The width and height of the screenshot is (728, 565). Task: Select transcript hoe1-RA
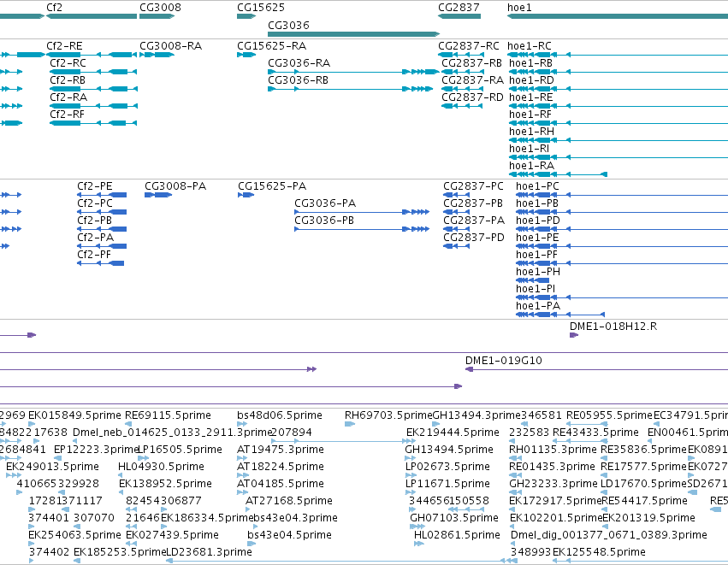pos(531,166)
